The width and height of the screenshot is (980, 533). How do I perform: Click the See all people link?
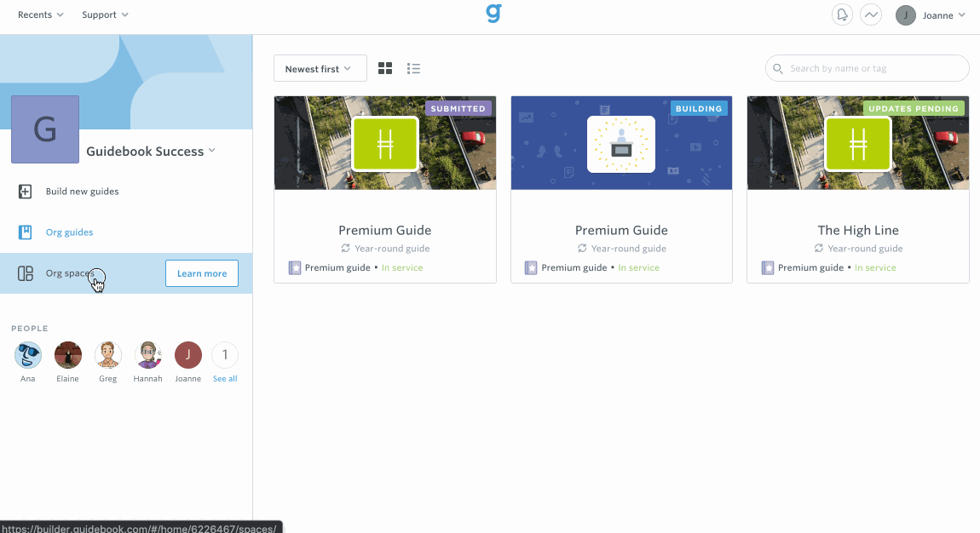pyautogui.click(x=224, y=378)
